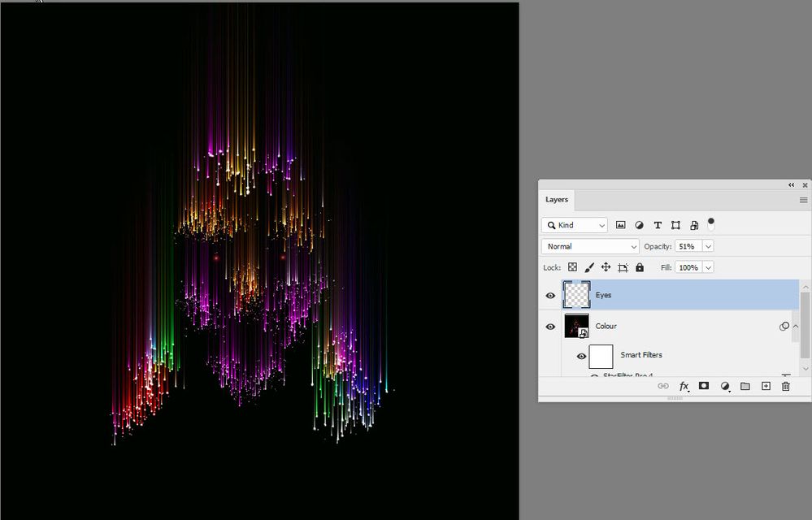Filter layers by pixel layers icon
The image size is (812, 520).
[x=620, y=225]
